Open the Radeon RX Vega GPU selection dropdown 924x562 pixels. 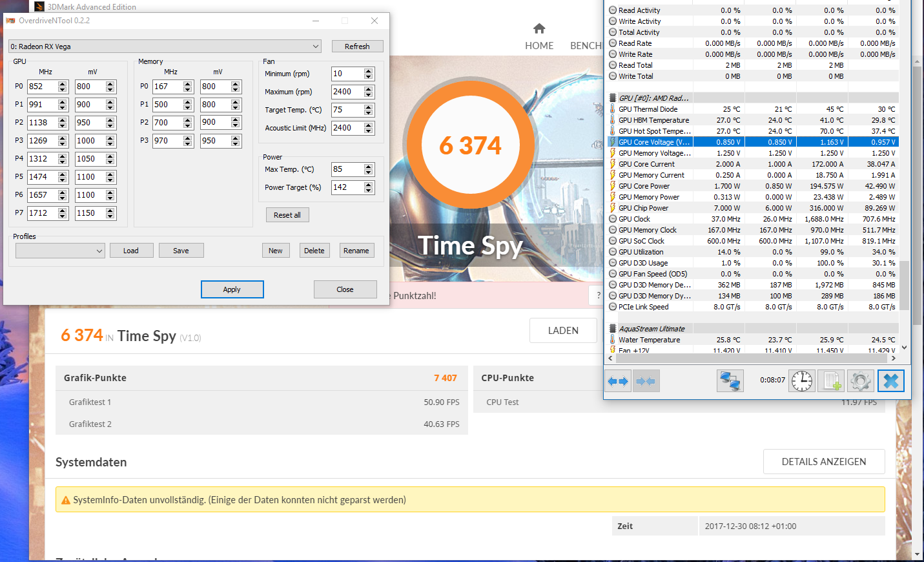[165, 47]
